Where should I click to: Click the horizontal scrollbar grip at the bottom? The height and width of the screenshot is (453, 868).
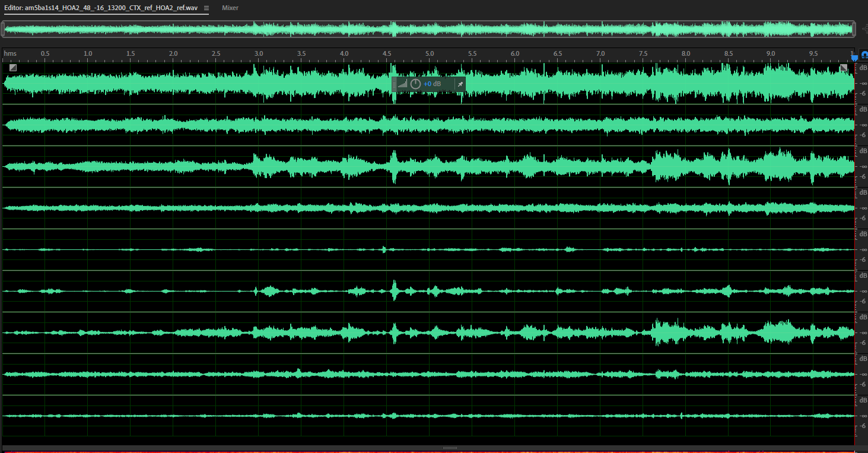coord(450,448)
